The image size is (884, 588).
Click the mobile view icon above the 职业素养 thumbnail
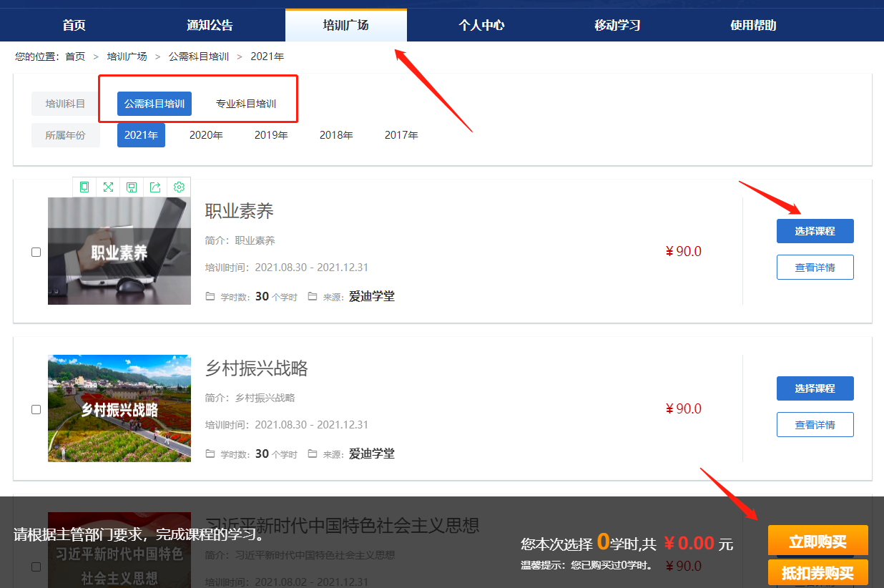[x=84, y=187]
